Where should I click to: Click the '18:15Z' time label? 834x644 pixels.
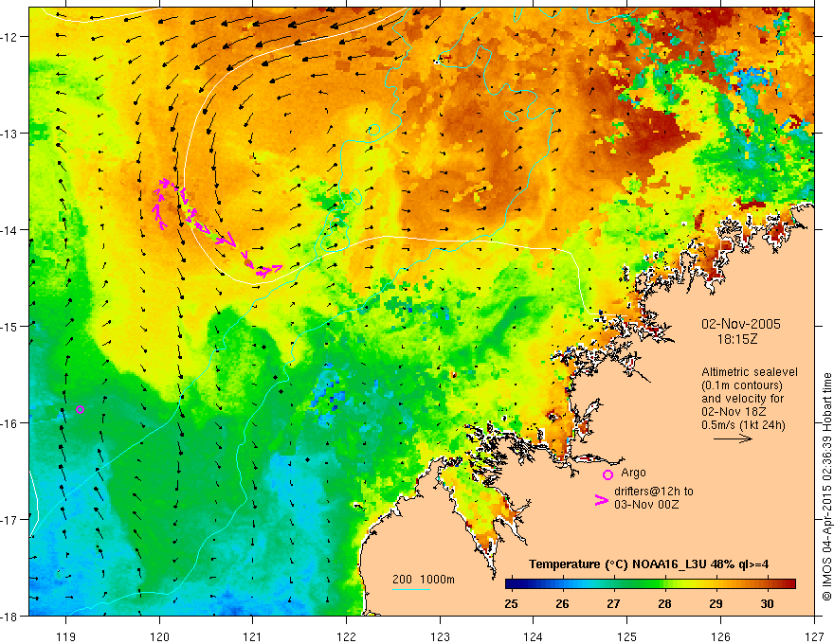point(736,339)
